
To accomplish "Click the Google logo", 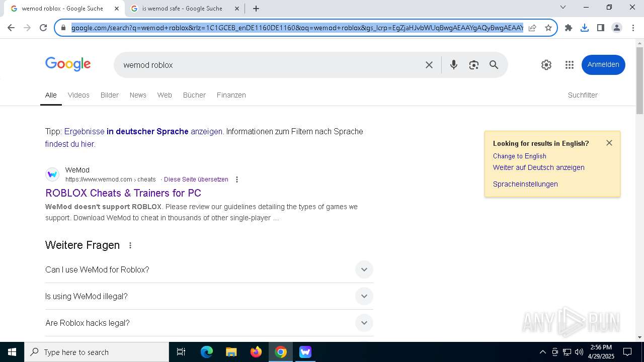I will point(68,64).
